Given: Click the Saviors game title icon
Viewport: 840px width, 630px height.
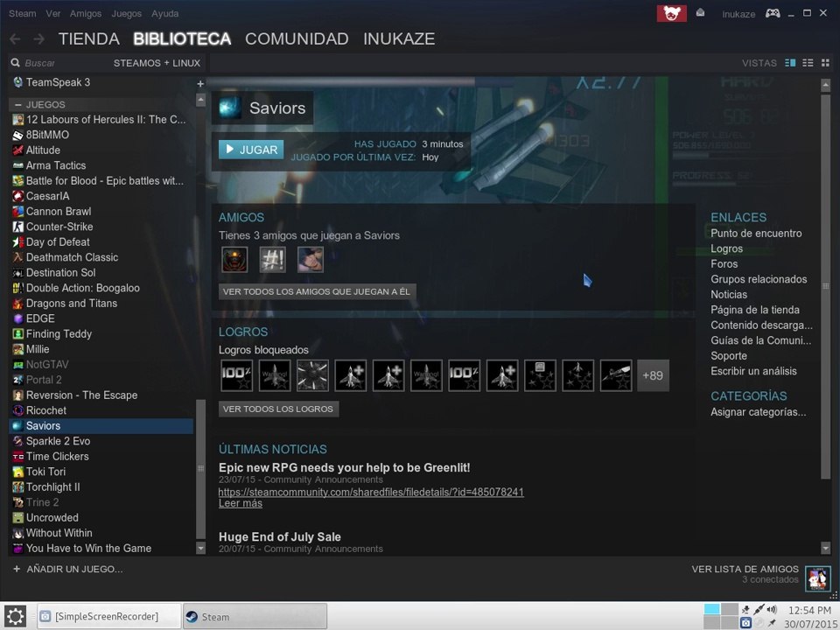Looking at the screenshot, I should (230, 108).
